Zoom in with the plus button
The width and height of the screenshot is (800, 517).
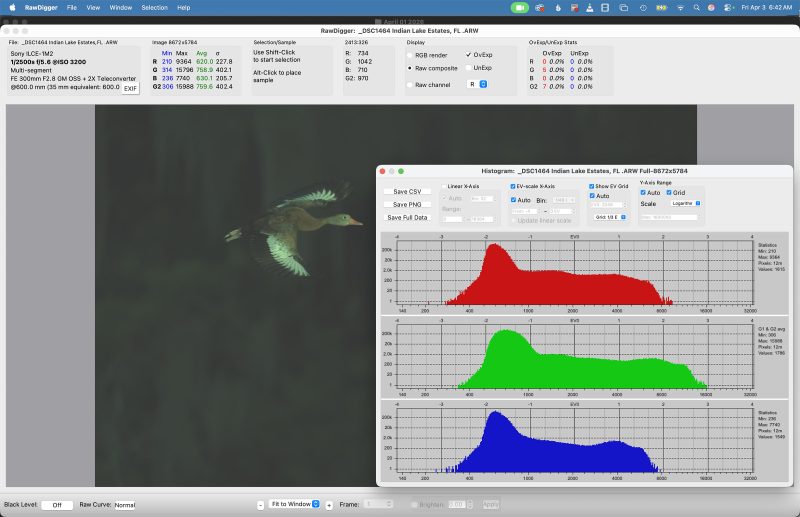pos(329,505)
